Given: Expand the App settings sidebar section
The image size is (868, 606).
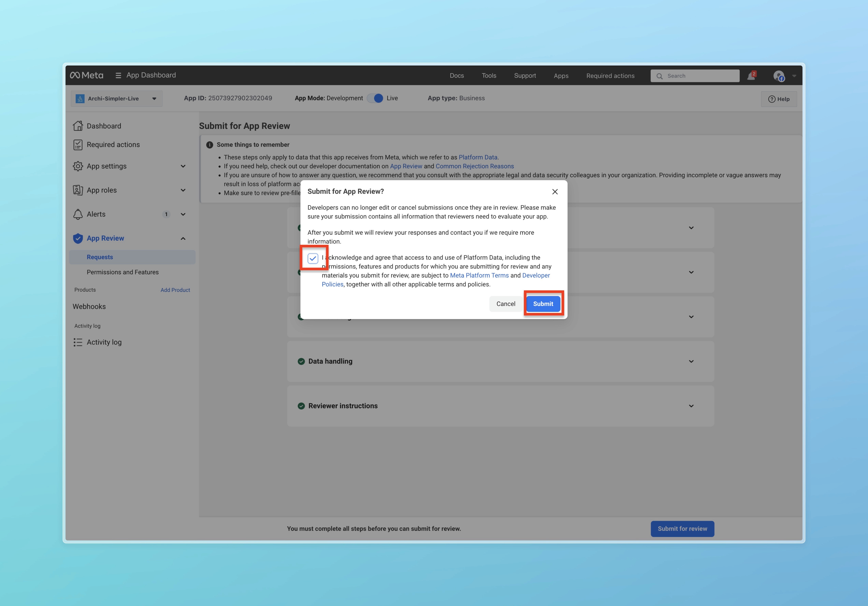Looking at the screenshot, I should [183, 166].
